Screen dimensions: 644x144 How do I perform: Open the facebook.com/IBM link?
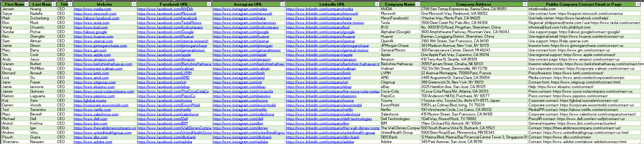[x=162, y=124]
